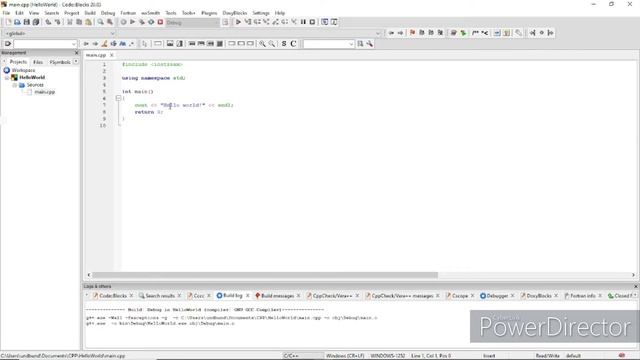Image resolution: width=640 pixels, height=360 pixels.
Task: Collapse the HelloWorld project tree node
Action: pyautogui.click(x=7, y=78)
